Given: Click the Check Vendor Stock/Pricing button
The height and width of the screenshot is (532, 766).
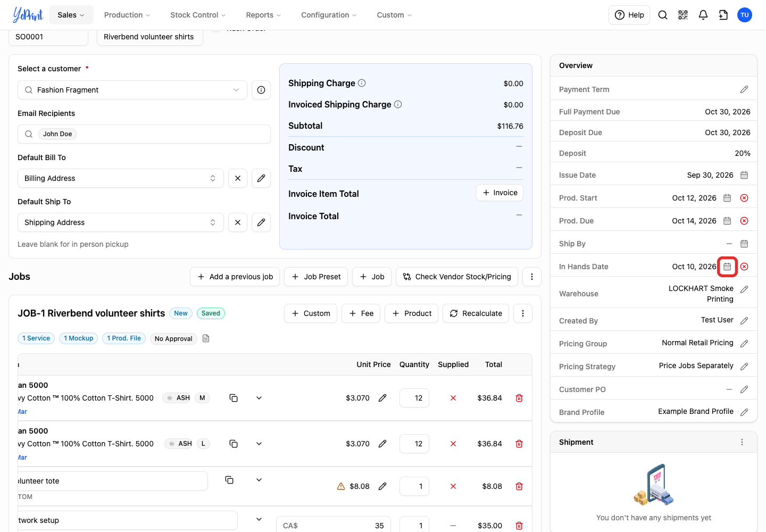Looking at the screenshot, I should [x=457, y=277].
